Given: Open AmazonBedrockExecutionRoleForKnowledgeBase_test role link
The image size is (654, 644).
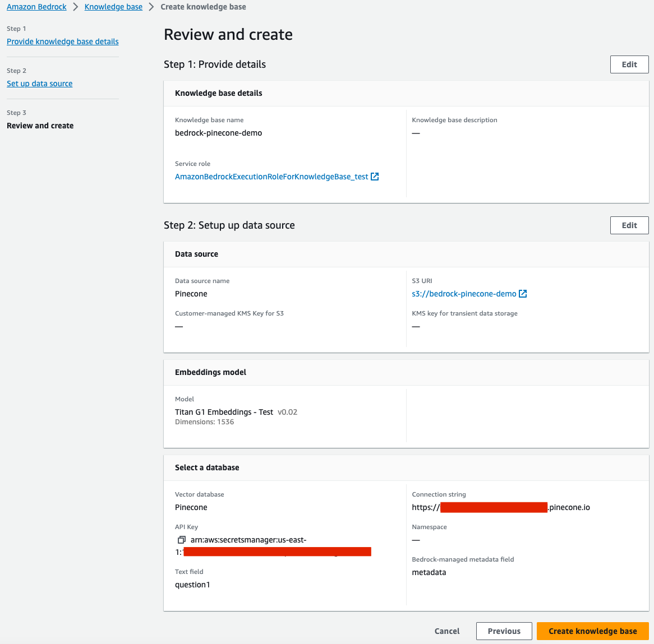Looking at the screenshot, I should (x=271, y=177).
